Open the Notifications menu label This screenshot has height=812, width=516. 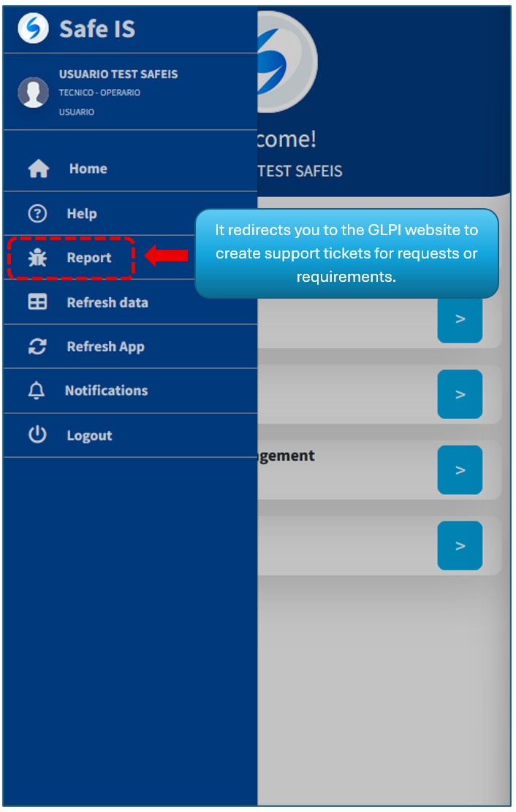click(x=106, y=391)
